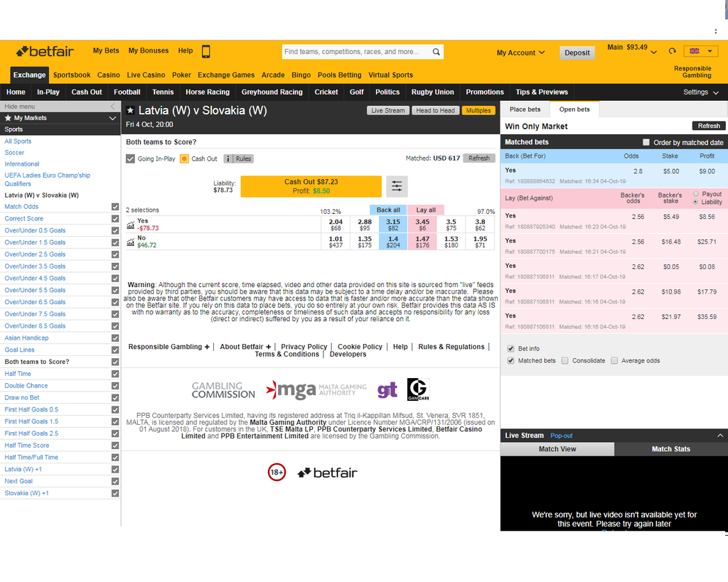This screenshot has width=728, height=582.
Task: Select the 1.47 lay price for No
Action: [422, 242]
